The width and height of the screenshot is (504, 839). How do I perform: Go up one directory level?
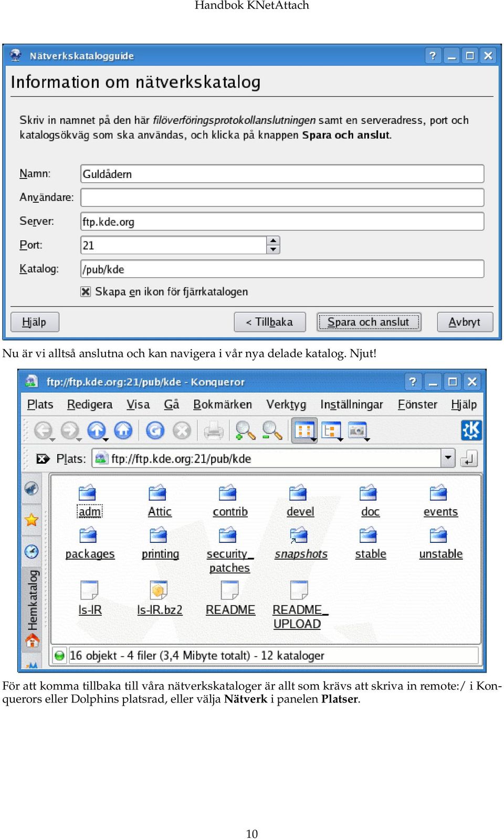[97, 431]
